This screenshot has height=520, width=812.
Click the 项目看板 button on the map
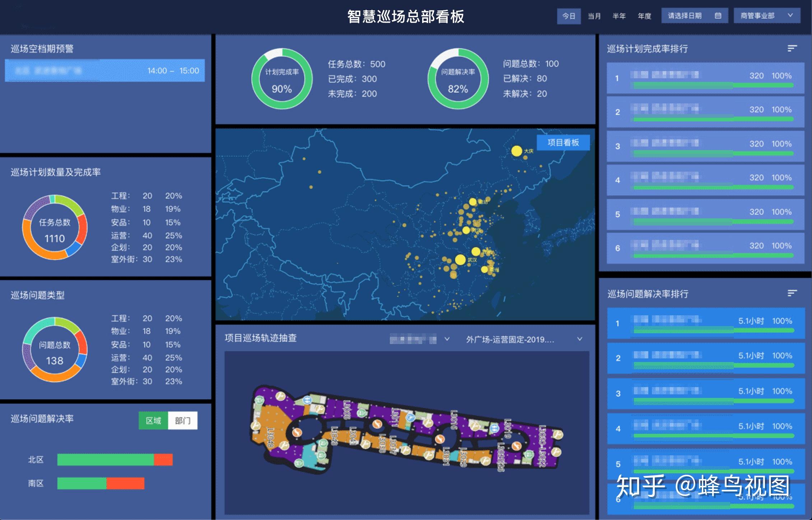point(563,142)
